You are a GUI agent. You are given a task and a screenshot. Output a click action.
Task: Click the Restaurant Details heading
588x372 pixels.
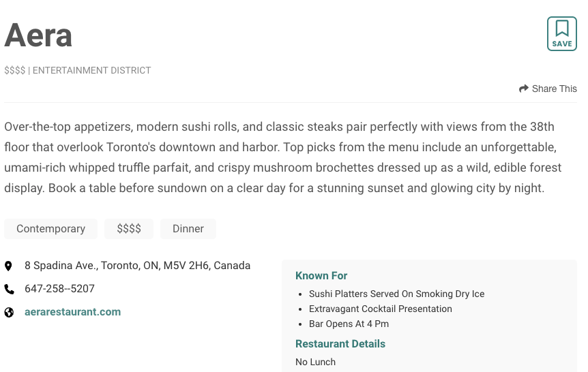click(340, 344)
